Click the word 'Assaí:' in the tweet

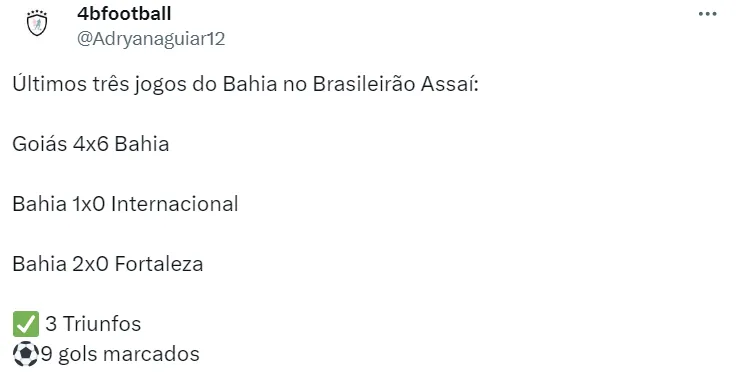click(x=450, y=84)
